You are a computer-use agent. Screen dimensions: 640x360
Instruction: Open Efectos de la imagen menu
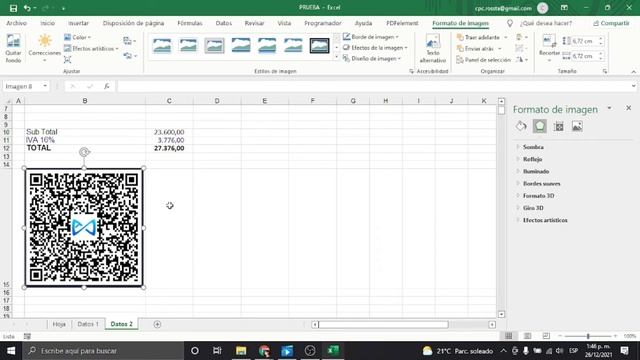[375, 48]
